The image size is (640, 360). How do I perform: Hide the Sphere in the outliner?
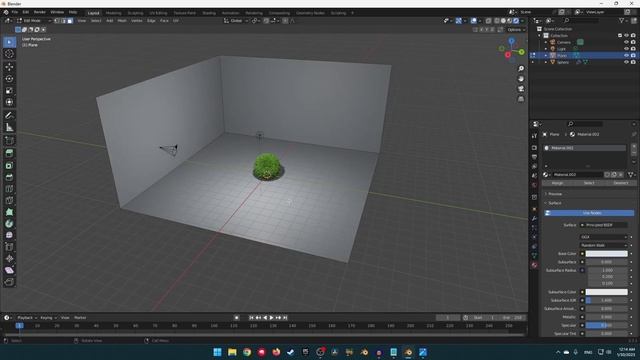tap(626, 62)
